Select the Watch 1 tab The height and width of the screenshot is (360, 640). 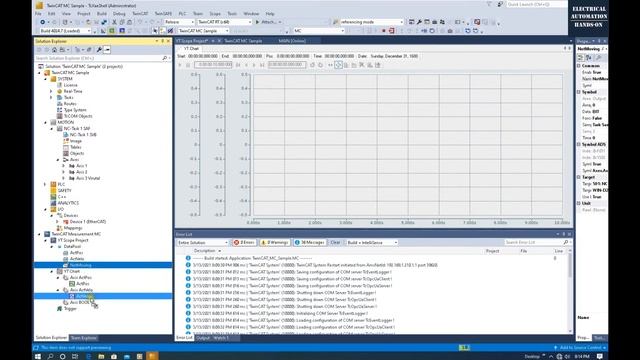tap(221, 338)
